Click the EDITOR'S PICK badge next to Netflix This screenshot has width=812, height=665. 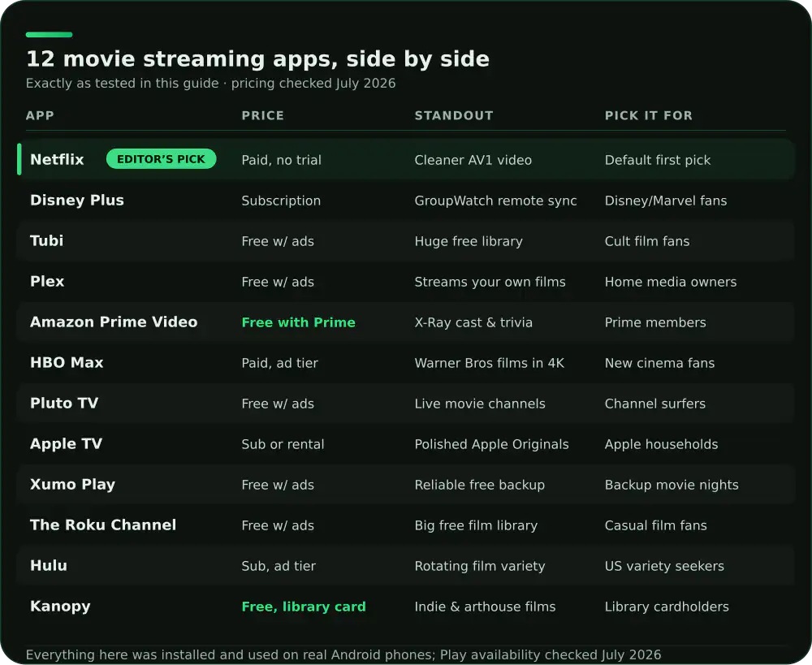(161, 159)
